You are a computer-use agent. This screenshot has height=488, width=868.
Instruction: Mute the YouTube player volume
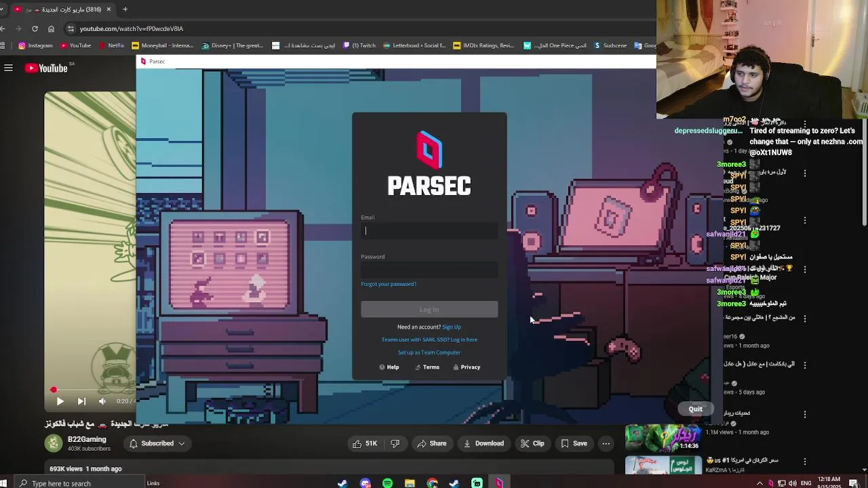102,401
